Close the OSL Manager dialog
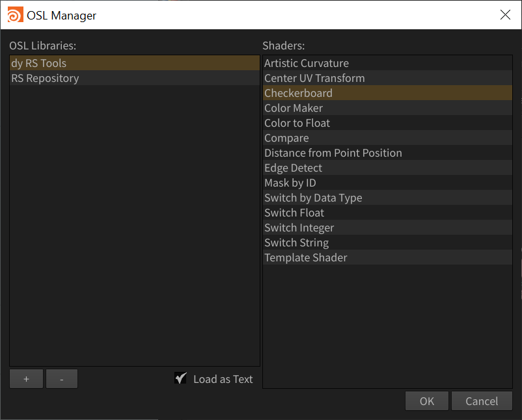 pos(505,14)
